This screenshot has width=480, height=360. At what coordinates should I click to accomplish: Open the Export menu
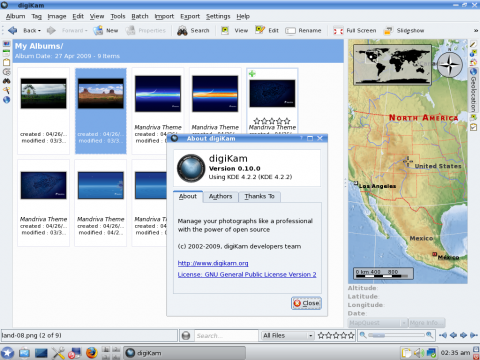point(190,16)
